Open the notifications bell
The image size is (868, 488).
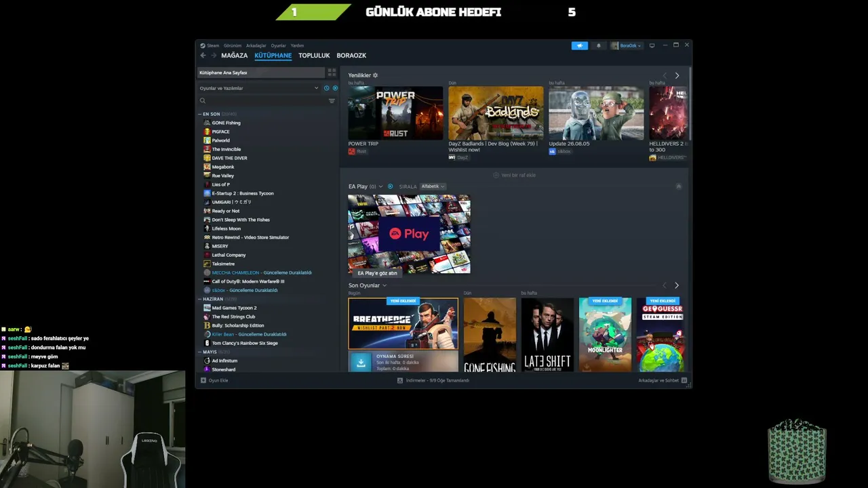click(x=598, y=45)
